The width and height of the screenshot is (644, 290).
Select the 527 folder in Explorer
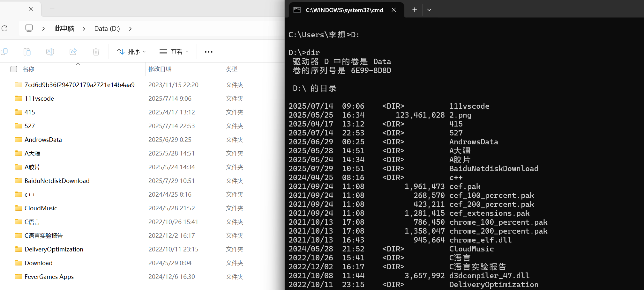click(x=30, y=126)
